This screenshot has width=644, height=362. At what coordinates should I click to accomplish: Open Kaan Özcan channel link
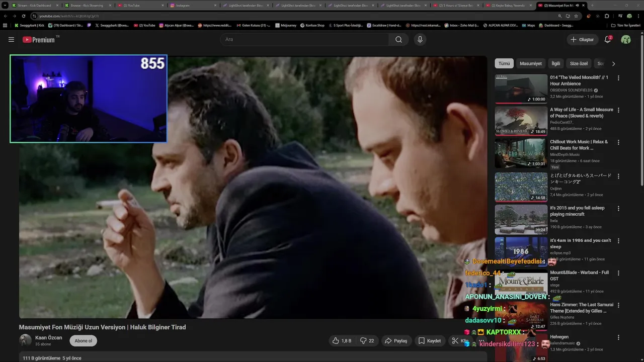click(x=49, y=337)
